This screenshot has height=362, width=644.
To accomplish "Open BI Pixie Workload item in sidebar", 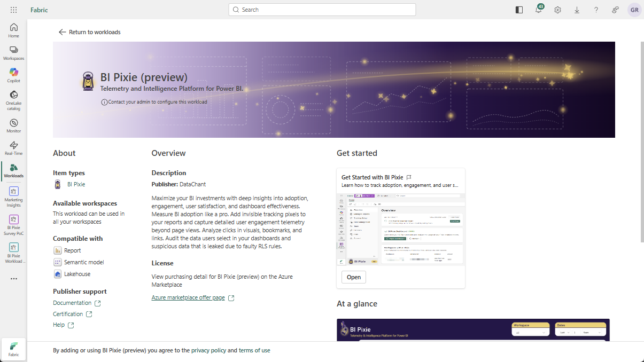I will [14, 252].
